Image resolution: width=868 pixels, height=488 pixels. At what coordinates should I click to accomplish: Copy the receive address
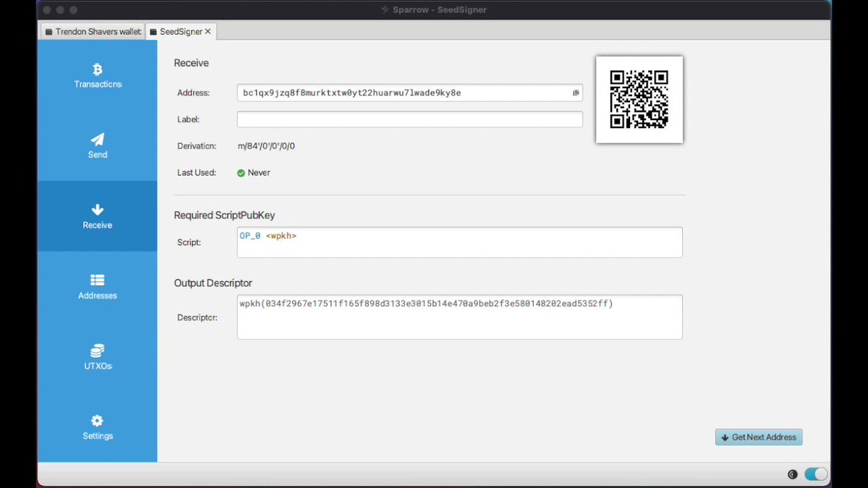click(576, 93)
